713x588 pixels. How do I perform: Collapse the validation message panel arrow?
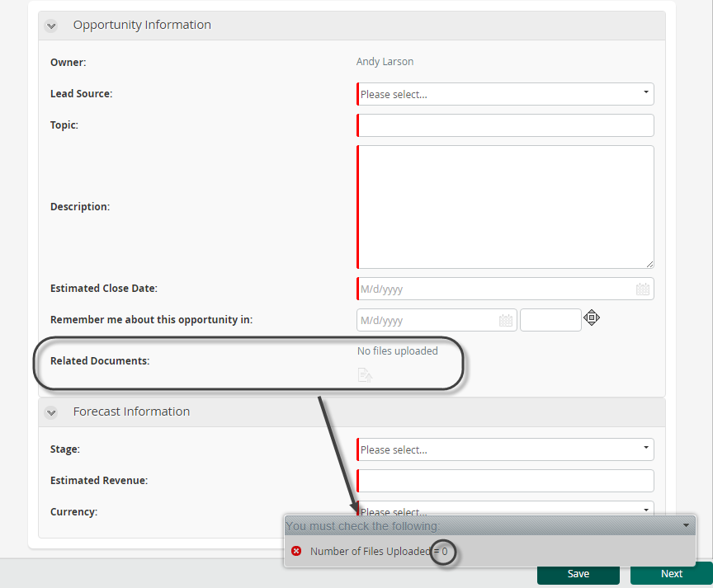tap(686, 526)
